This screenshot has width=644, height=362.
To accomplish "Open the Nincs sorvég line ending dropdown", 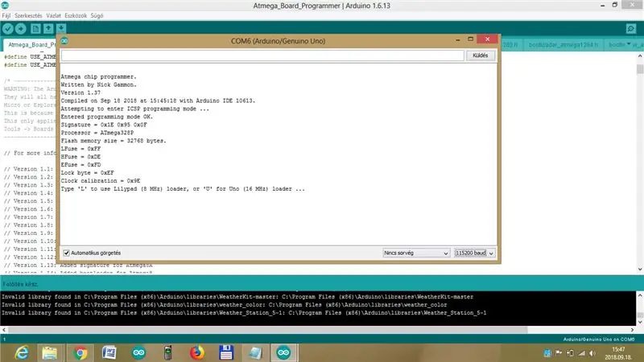I will 416,253.
